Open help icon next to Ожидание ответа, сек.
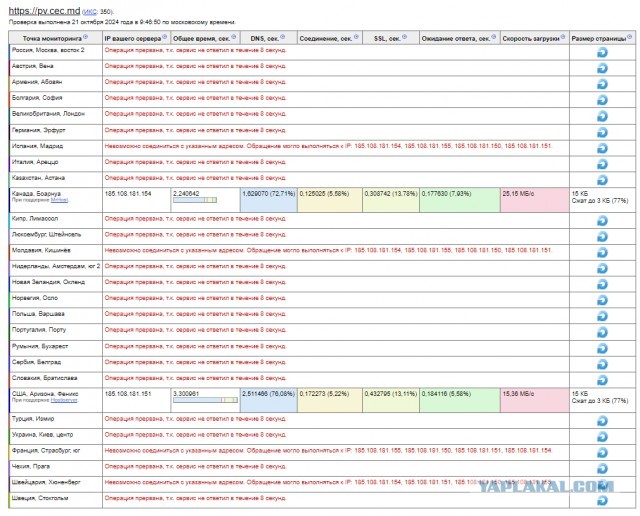640x516 pixels. (x=493, y=37)
